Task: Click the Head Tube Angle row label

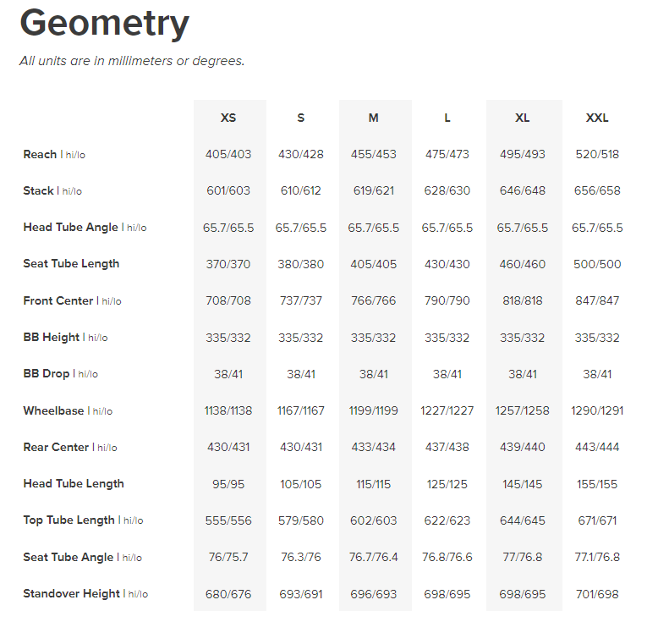Action: point(70,227)
